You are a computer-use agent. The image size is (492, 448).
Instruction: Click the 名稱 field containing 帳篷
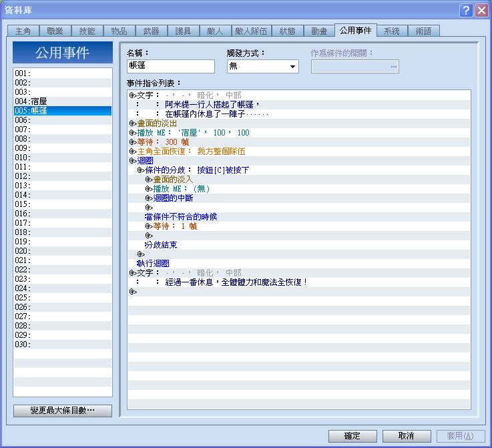coord(171,66)
